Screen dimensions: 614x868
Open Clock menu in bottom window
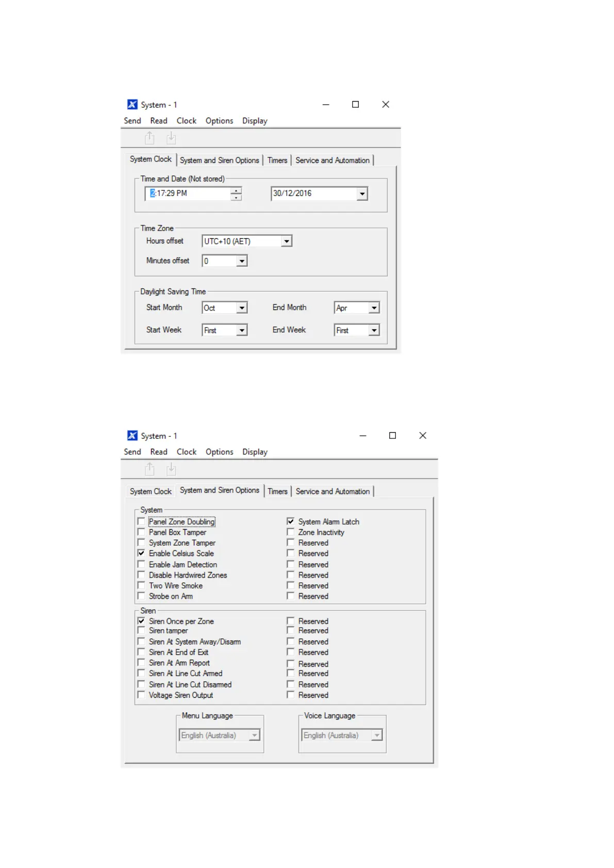[187, 452]
